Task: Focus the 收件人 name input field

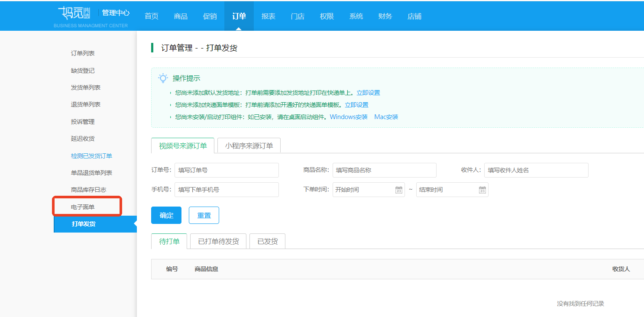Action: point(536,170)
